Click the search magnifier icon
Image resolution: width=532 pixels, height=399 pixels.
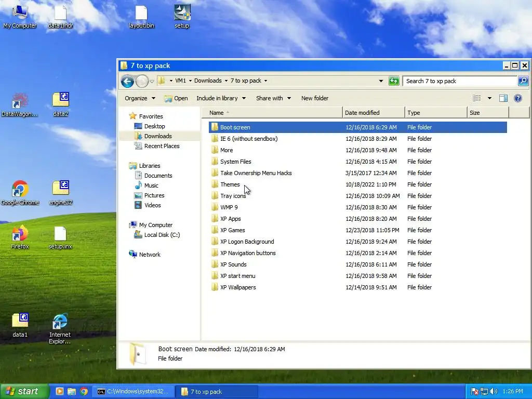click(x=523, y=81)
